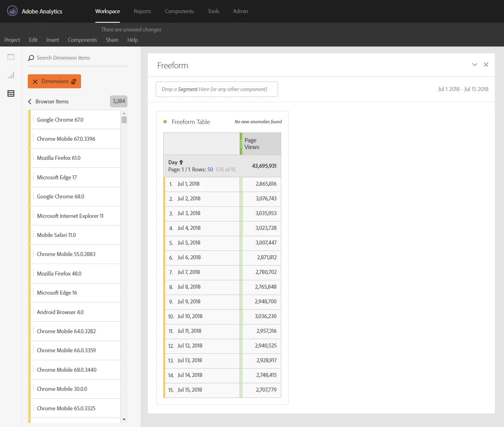Open the Reports tab
Screen dimensions: 504x427
click(142, 11)
